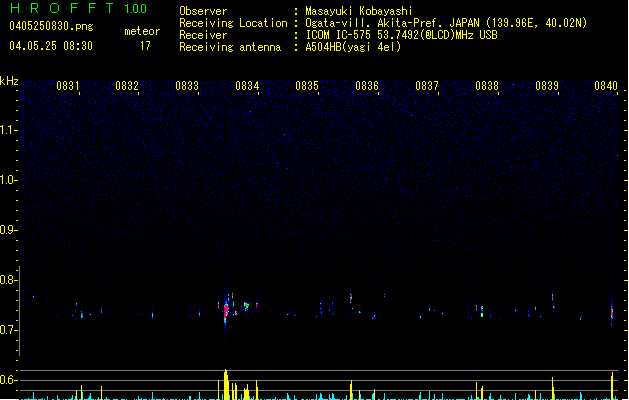Click the 0831 time marker

pos(67,86)
